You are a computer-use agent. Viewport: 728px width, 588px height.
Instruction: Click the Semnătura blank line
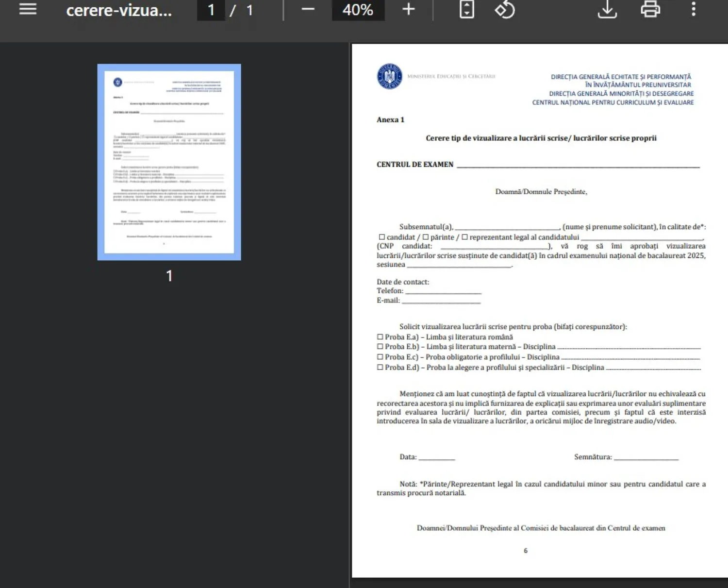[646, 457]
